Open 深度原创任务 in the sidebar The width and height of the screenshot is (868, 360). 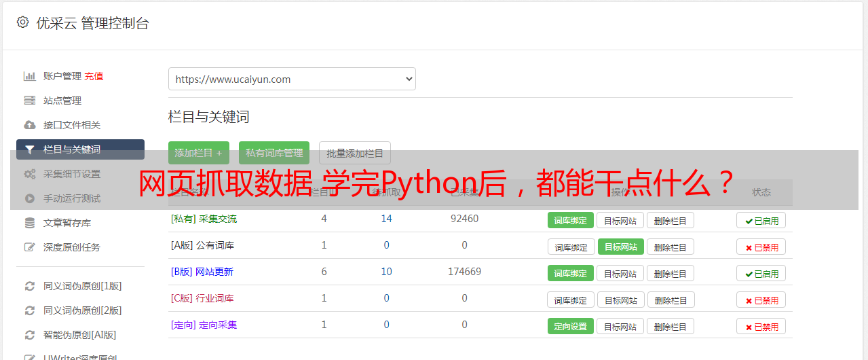(x=72, y=247)
